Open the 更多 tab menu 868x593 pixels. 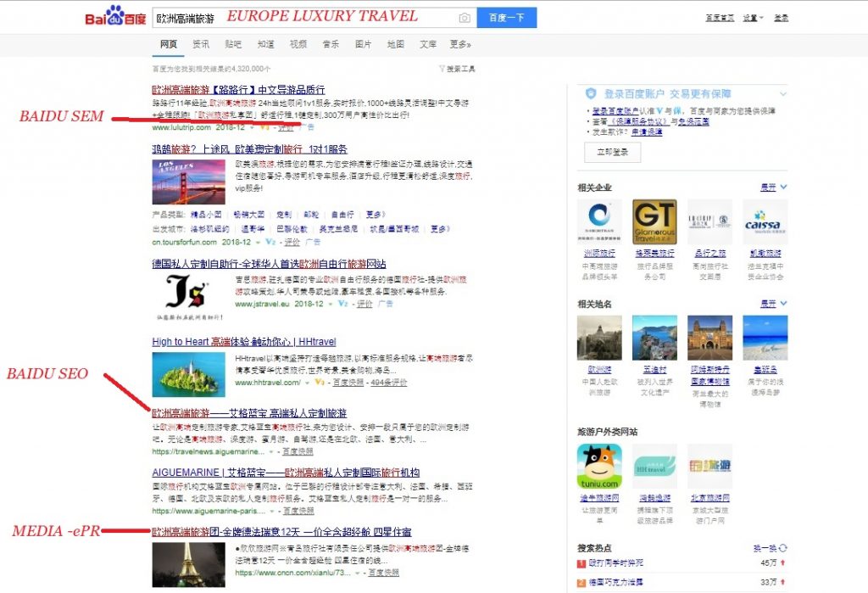click(x=459, y=44)
